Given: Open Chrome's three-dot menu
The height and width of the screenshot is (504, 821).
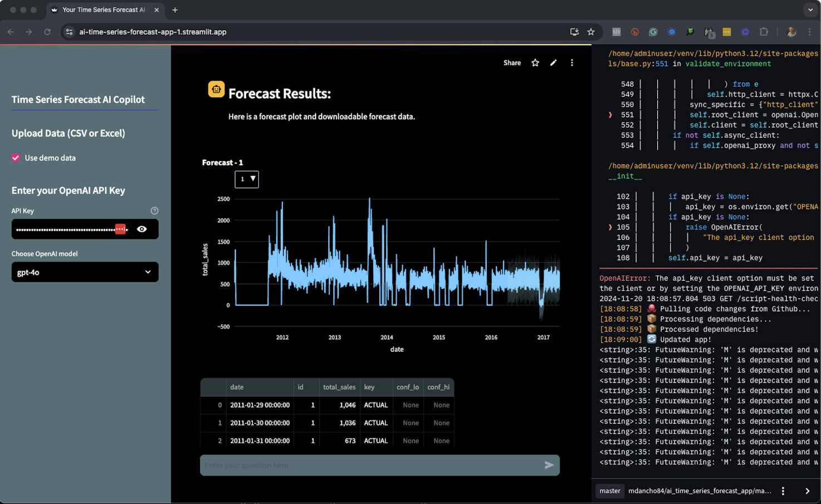Looking at the screenshot, I should click(x=809, y=32).
